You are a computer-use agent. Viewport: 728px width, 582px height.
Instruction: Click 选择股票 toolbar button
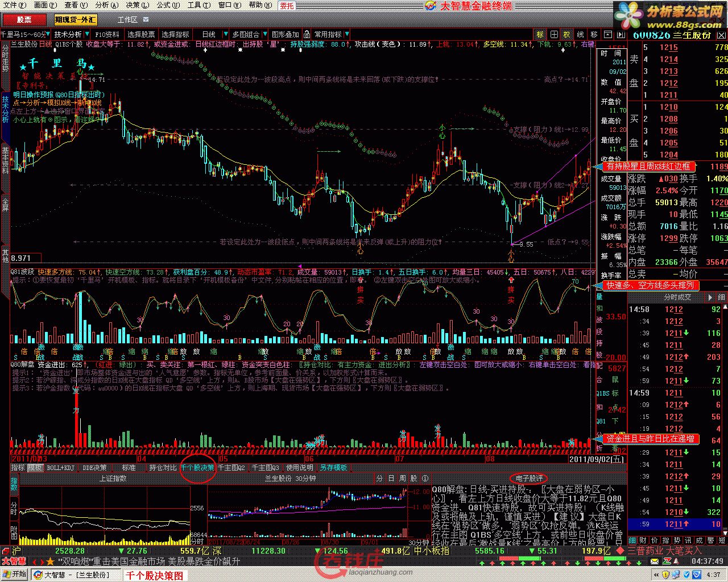point(141,35)
